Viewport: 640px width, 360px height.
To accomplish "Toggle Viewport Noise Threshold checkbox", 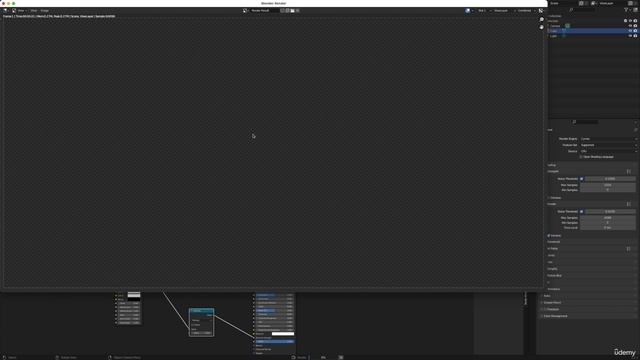I will (582, 179).
